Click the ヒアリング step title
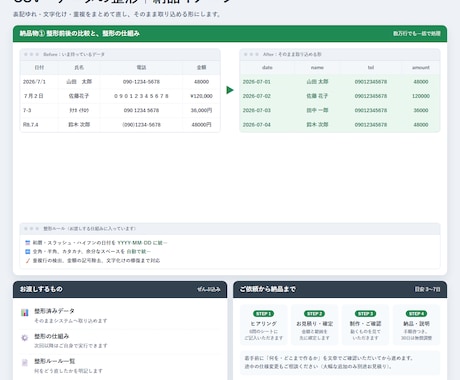The width and height of the screenshot is (460, 380). click(263, 324)
